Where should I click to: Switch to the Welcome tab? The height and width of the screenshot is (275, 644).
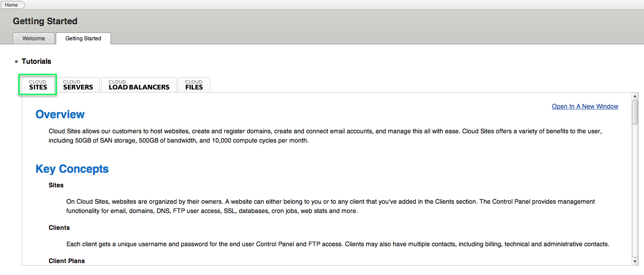click(34, 39)
